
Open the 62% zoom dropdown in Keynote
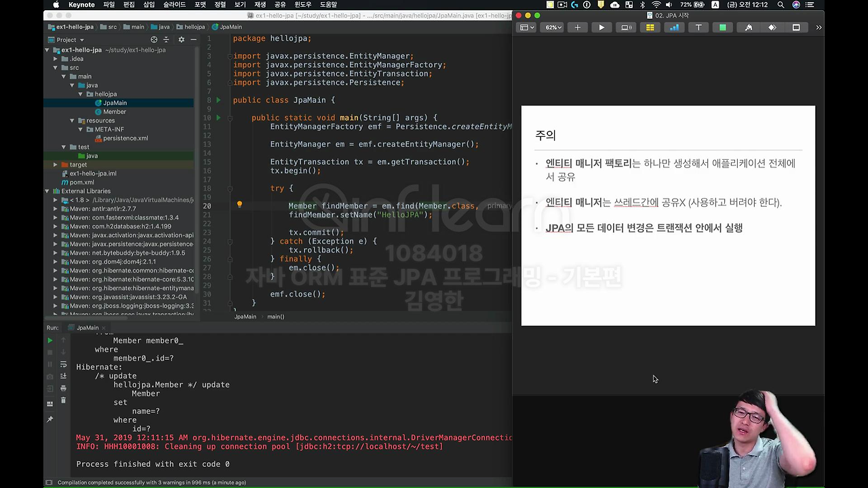point(553,28)
